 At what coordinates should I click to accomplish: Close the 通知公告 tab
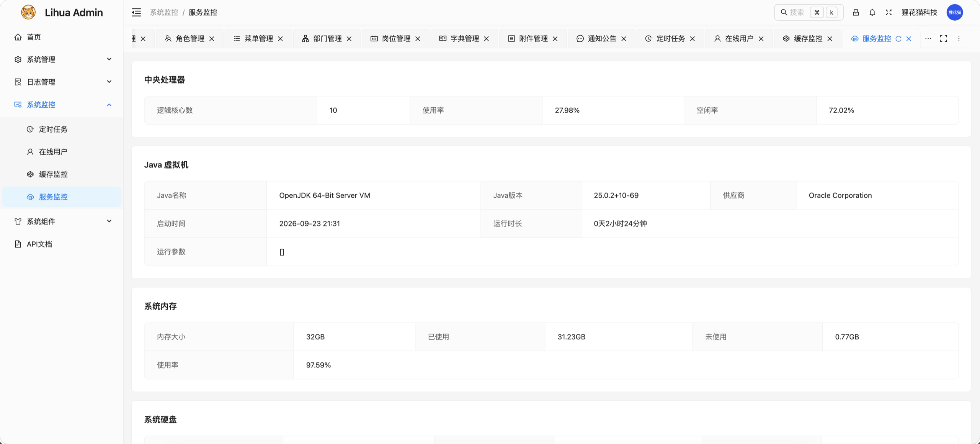point(624,39)
